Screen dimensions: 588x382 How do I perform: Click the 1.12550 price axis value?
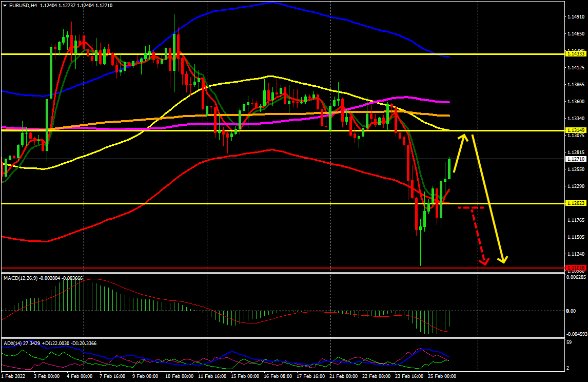576,169
